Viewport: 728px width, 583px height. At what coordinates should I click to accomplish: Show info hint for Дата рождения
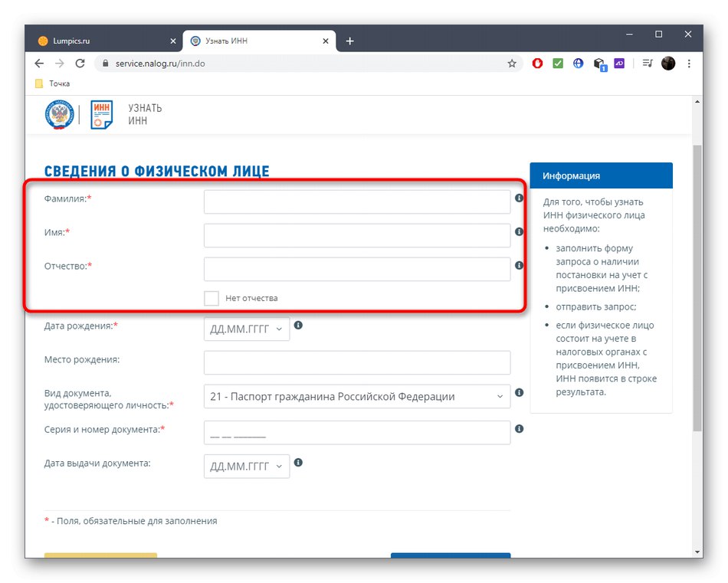point(298,325)
